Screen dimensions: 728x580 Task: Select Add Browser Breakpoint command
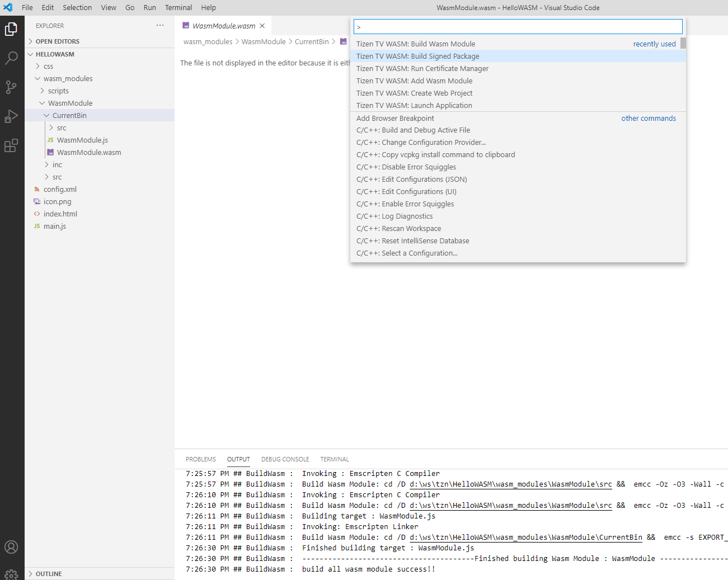pyautogui.click(x=518, y=118)
